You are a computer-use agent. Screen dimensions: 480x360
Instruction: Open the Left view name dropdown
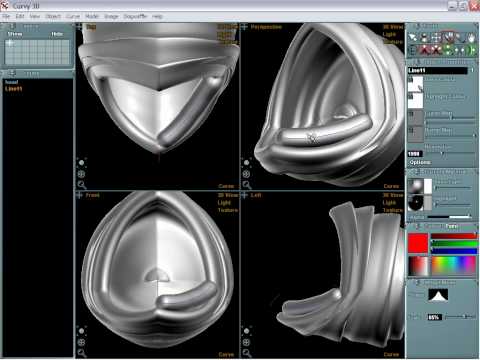[x=256, y=195]
